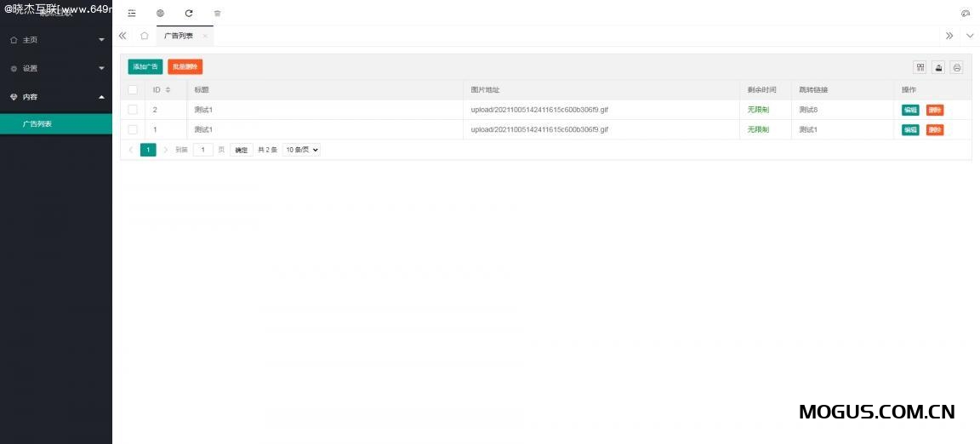
Task: Open the 10条/页 page size dropdown
Action: click(x=302, y=150)
